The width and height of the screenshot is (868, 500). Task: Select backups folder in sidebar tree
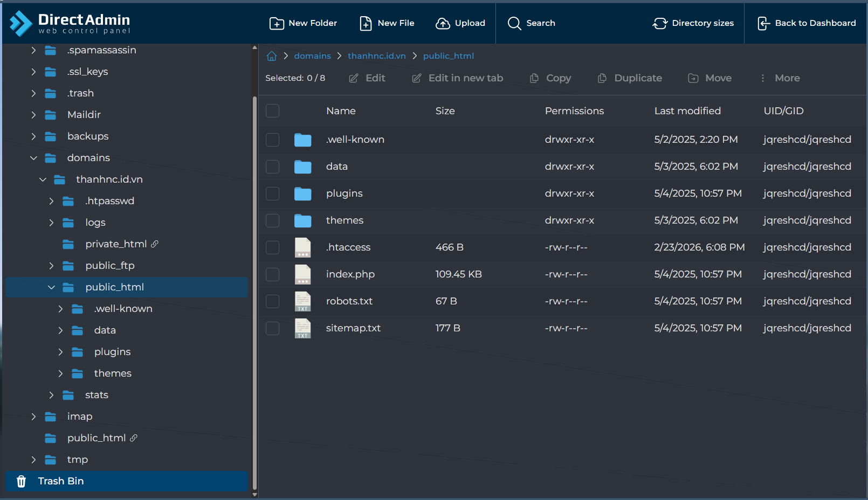tap(88, 136)
